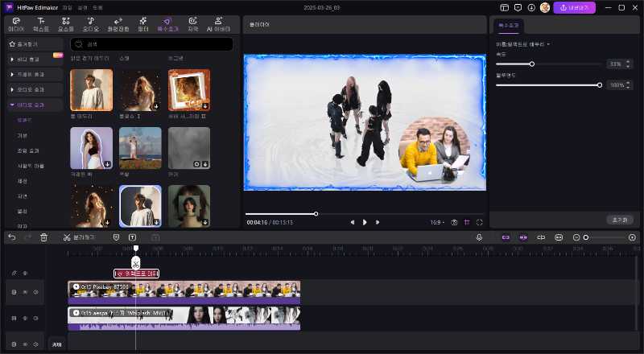
Task: Toggle the first purple timeline toolbar icon
Action: click(x=506, y=237)
